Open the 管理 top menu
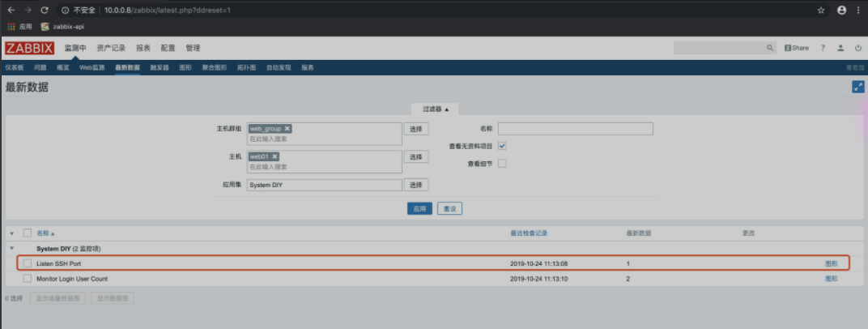The height and width of the screenshot is (329, 868). 193,48
